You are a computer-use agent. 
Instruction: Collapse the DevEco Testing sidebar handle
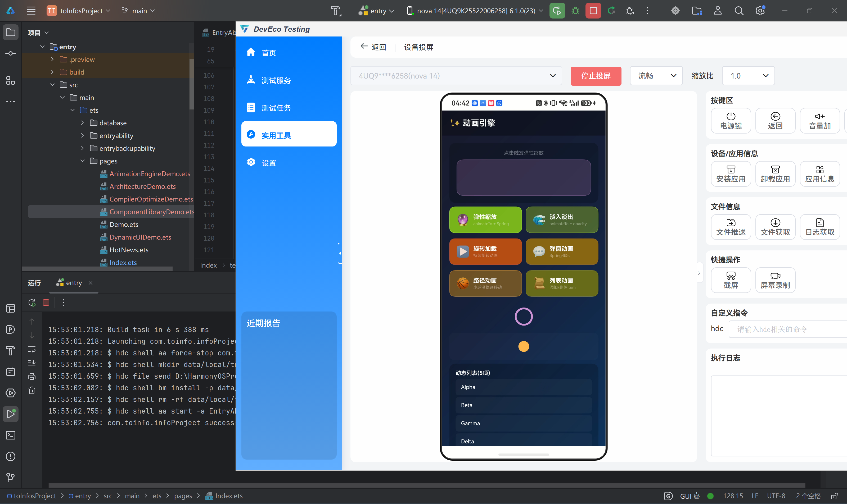(340, 253)
